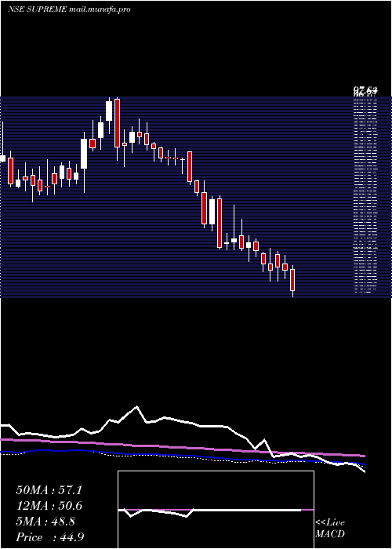
Task: Click the tallest red candlestick at the chart peak
Action: click(x=117, y=123)
